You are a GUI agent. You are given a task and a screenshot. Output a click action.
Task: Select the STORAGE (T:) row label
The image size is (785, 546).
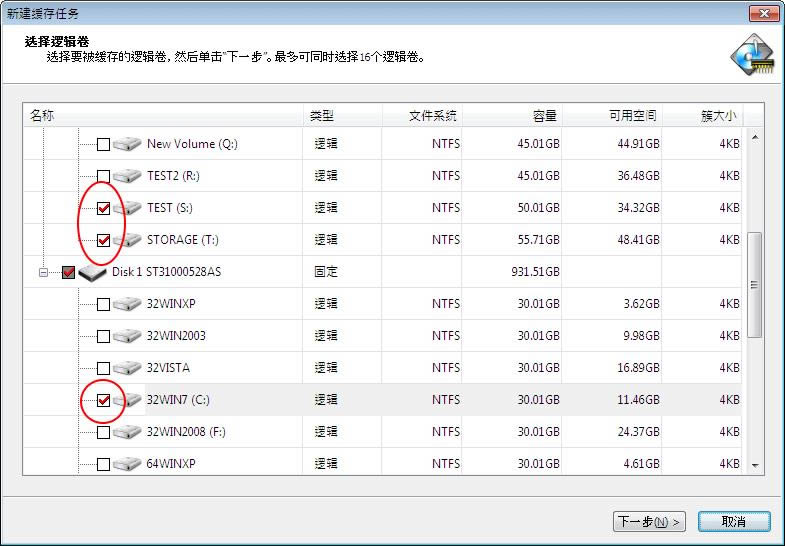pos(183,240)
